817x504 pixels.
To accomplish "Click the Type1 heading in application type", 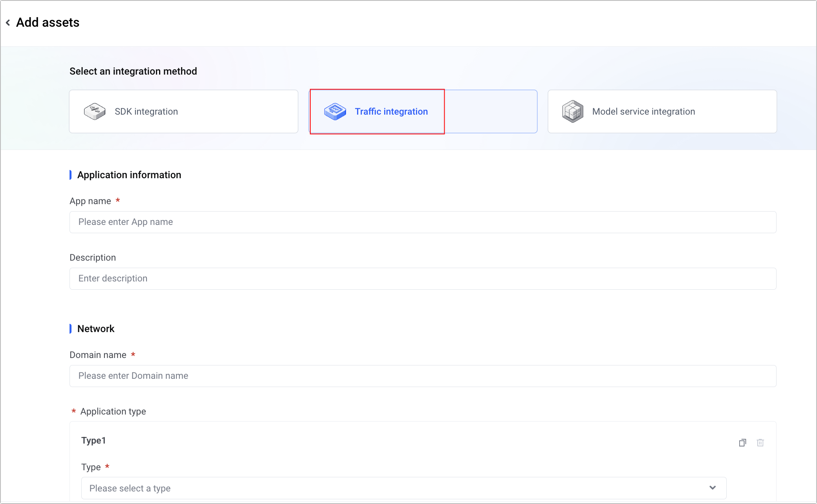I will [93, 440].
